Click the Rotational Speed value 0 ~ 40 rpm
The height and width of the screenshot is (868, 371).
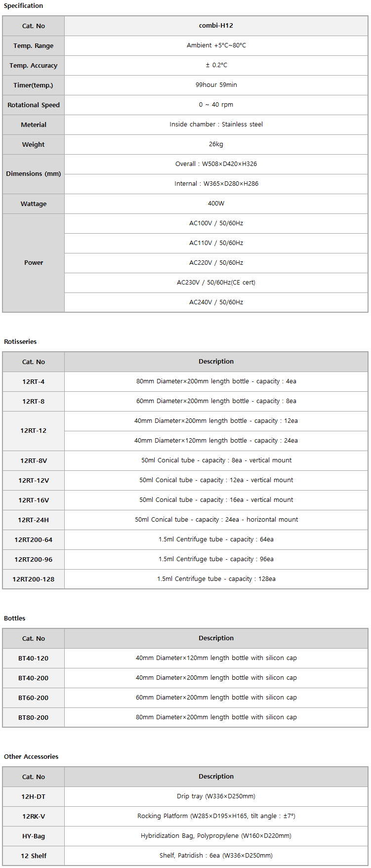click(216, 105)
